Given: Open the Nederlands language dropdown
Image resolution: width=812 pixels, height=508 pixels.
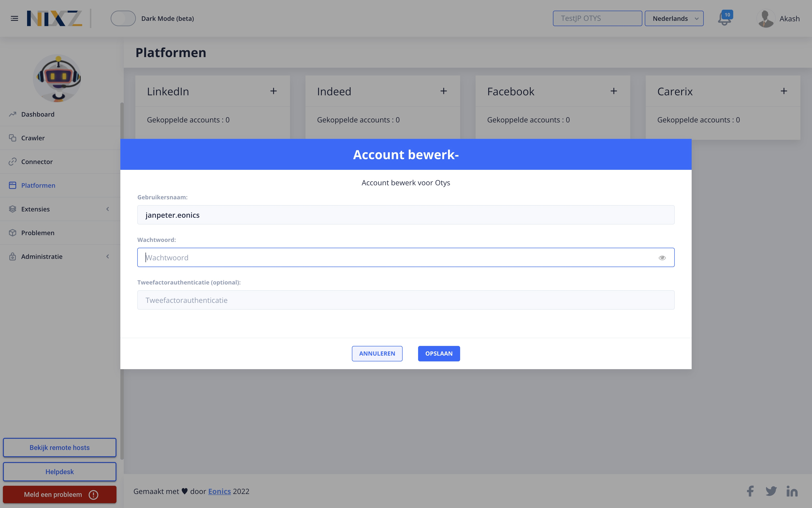Looking at the screenshot, I should coord(674,18).
